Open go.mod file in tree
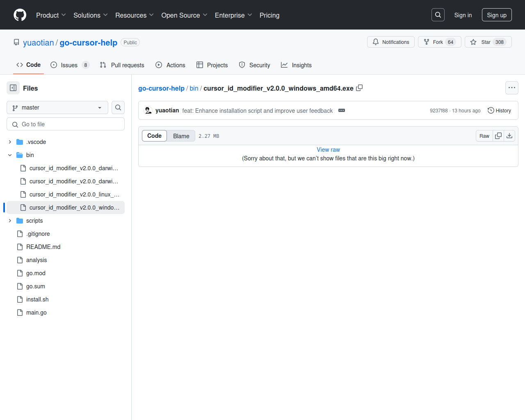 (66, 273)
